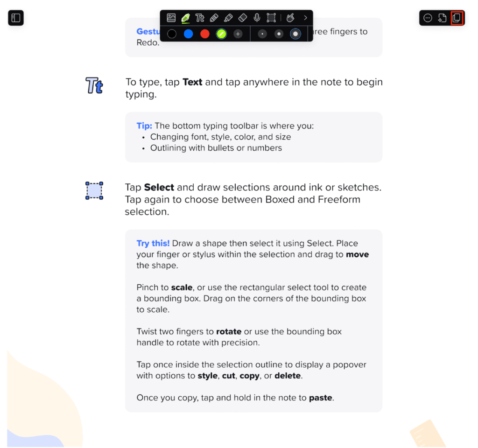Add a new color with plus button
This screenshot has height=448, width=478.
tap(238, 34)
